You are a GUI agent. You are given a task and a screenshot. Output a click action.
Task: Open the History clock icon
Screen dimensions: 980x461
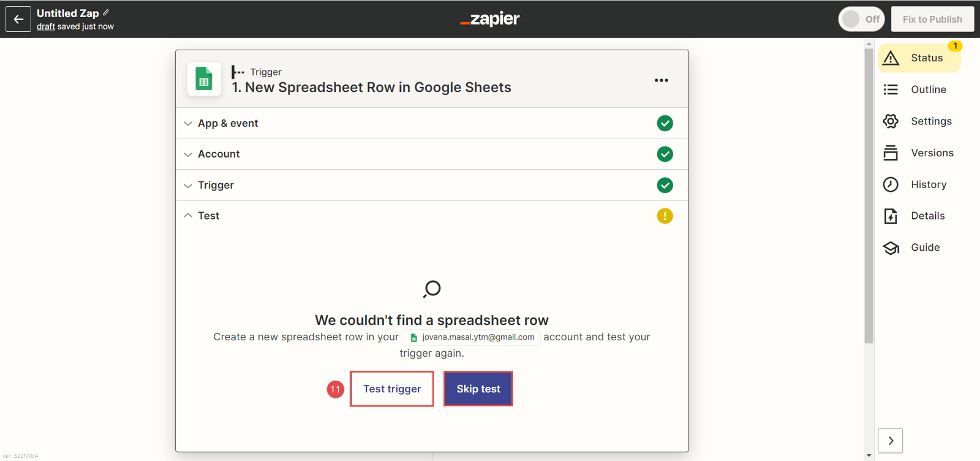[891, 185]
